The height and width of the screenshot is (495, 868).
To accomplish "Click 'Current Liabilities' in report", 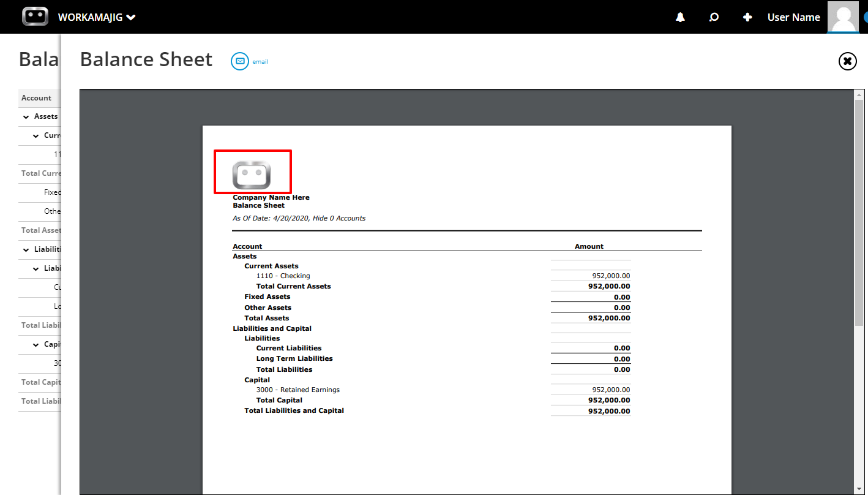I will click(x=289, y=348).
